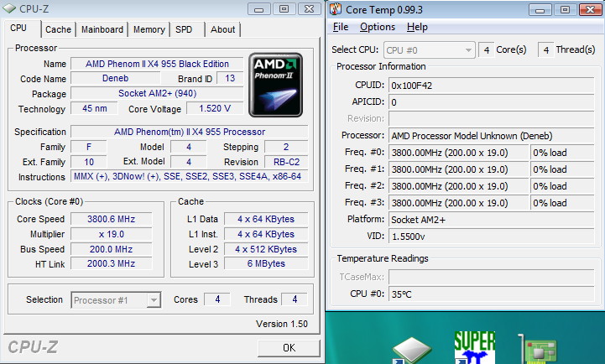Click the Level 2 cache value 4 x 512 KBytes
Viewport: 605px width, 364px height.
pyautogui.click(x=266, y=249)
